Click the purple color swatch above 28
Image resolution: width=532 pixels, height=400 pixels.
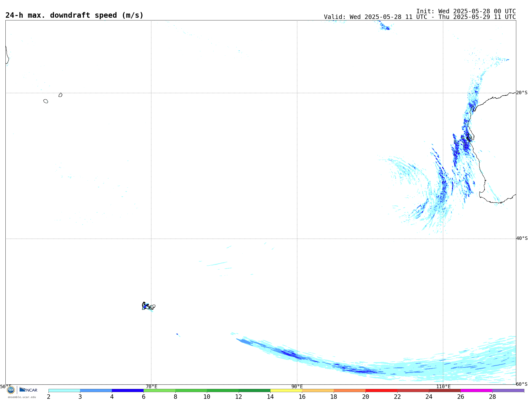pyautogui.click(x=508, y=391)
